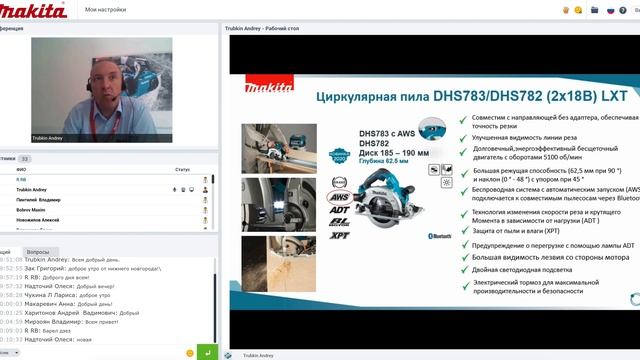This screenshot has height=360, width=640.
Task: Sort participants by ФИО column header
Action: [x=21, y=169]
